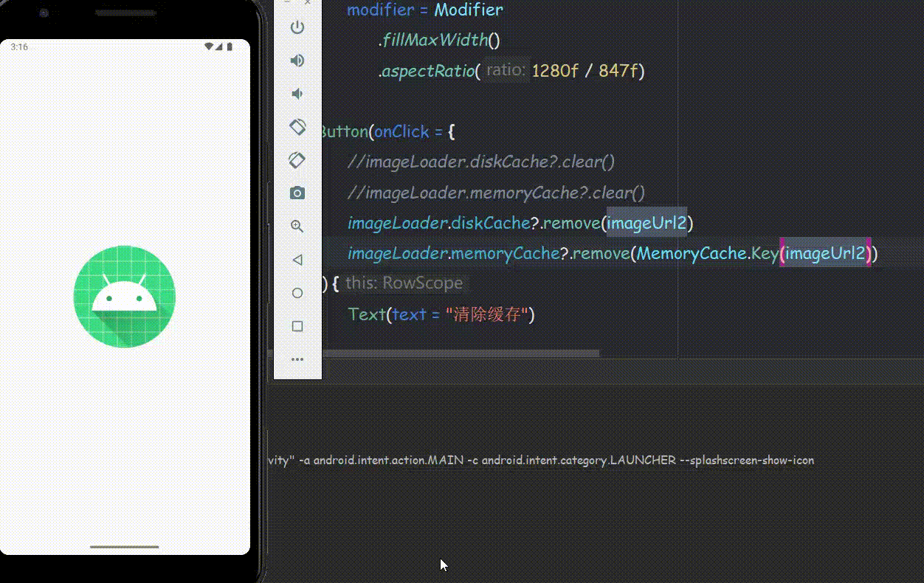
Task: Click "android.intent.category.LAUNCHER" in the console output
Action: [x=579, y=460]
